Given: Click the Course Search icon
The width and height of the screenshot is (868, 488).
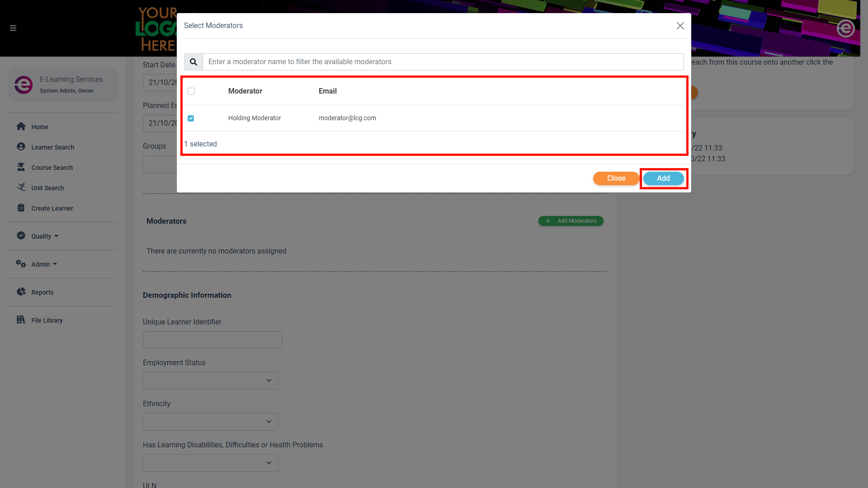Looking at the screenshot, I should click(21, 167).
